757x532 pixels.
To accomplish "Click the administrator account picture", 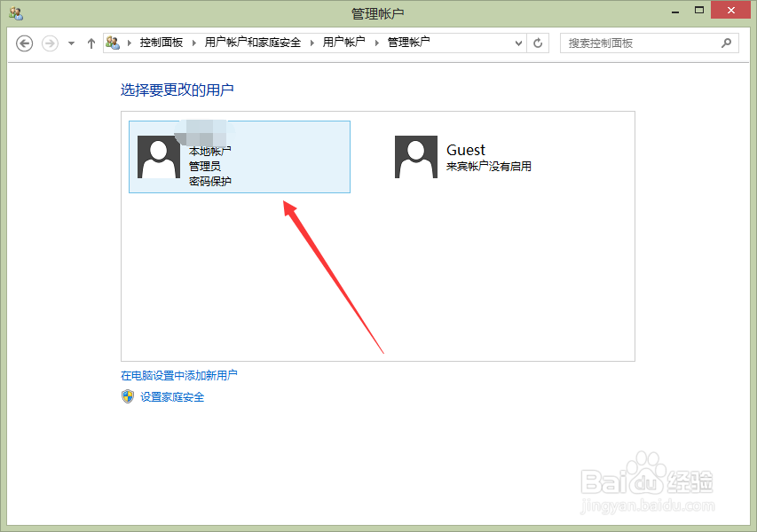I will [x=158, y=156].
